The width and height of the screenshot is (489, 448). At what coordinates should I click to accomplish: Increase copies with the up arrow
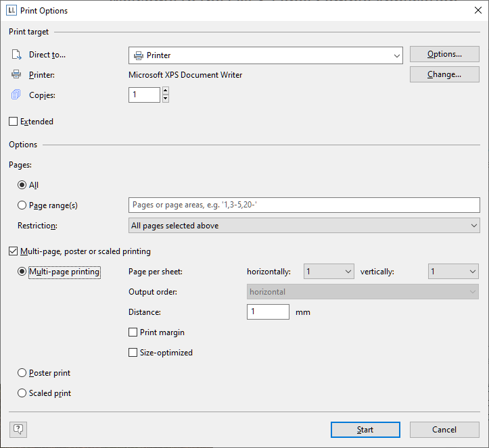166,91
